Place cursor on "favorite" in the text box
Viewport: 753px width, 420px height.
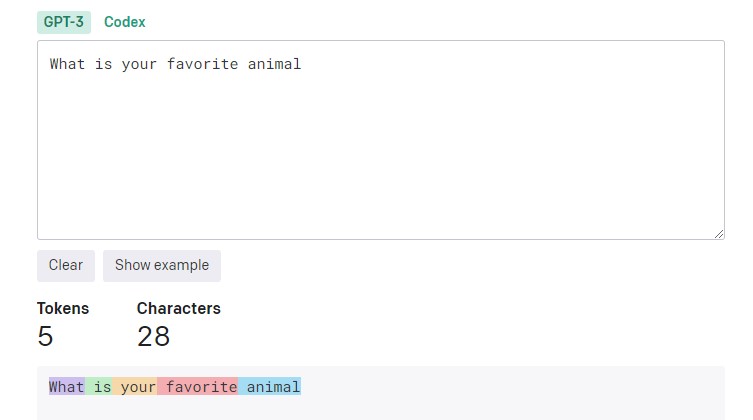(202, 64)
